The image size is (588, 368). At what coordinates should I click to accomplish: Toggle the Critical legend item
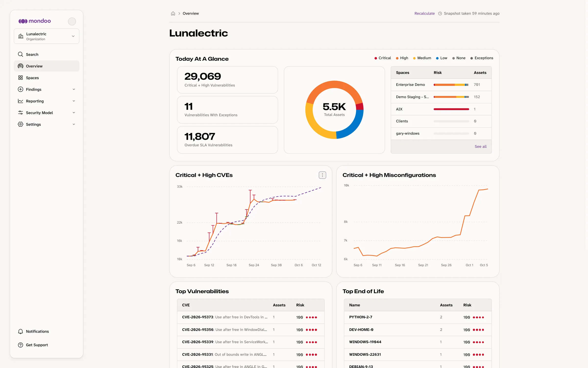(382, 58)
